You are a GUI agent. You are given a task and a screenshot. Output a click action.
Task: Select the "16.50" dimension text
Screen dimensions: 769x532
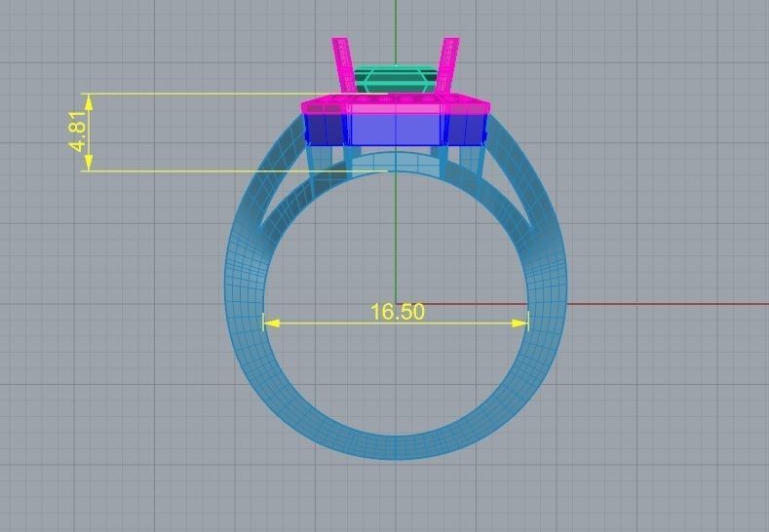(x=398, y=312)
